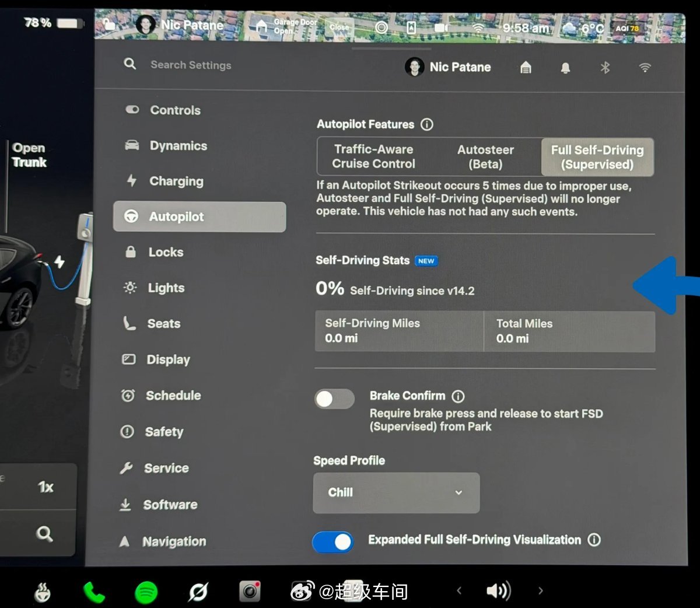Tap the phone key icon in status bar

(x=411, y=27)
